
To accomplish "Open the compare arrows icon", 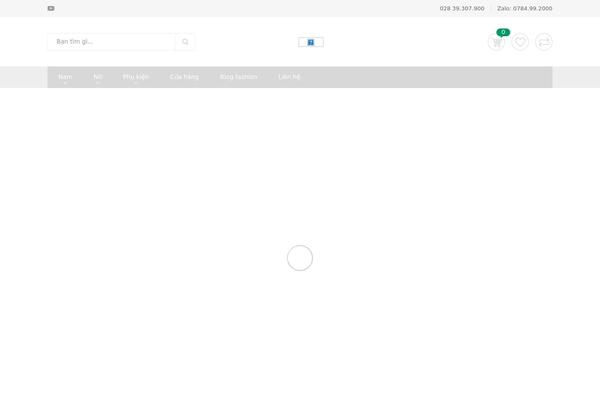I will click(544, 42).
